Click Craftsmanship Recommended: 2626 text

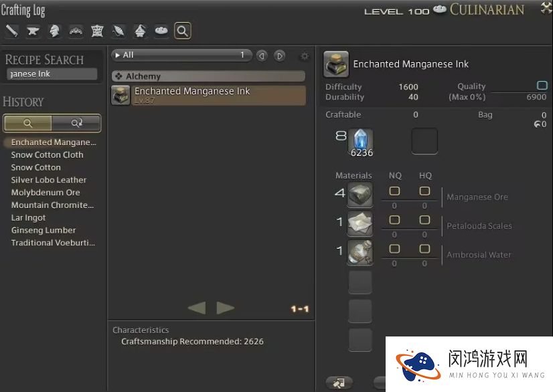pyautogui.click(x=192, y=341)
